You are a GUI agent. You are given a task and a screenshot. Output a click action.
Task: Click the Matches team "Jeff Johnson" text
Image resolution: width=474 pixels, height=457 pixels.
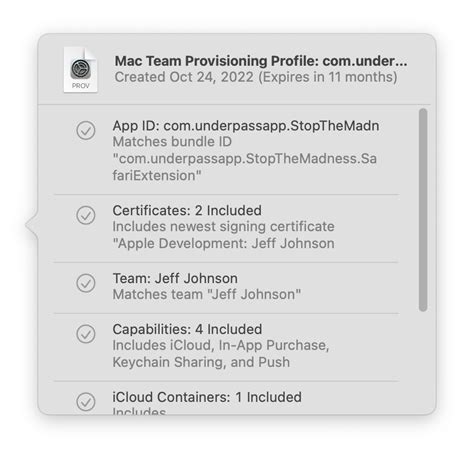point(206,294)
